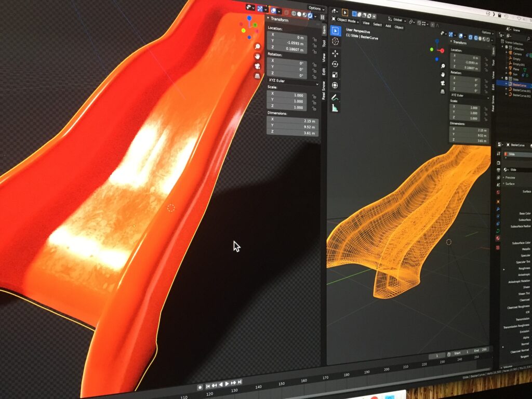Click the red X axis gizmo ball

pos(442,50)
